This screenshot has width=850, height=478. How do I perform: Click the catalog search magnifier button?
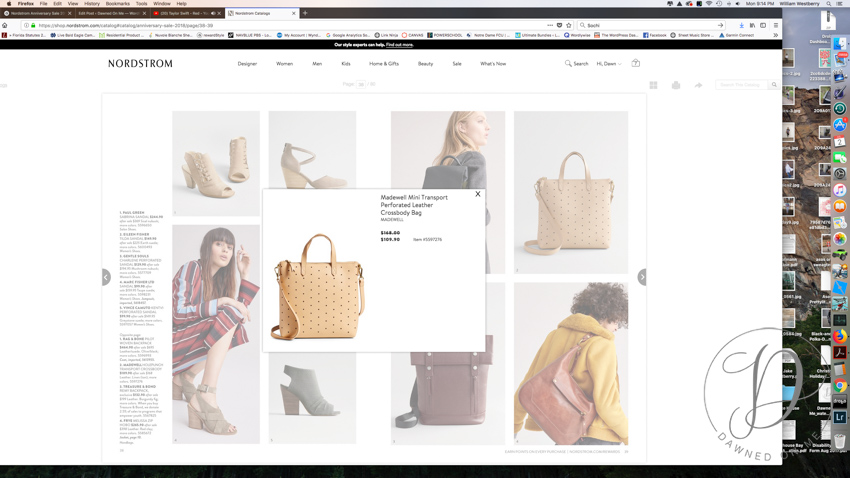coord(774,85)
